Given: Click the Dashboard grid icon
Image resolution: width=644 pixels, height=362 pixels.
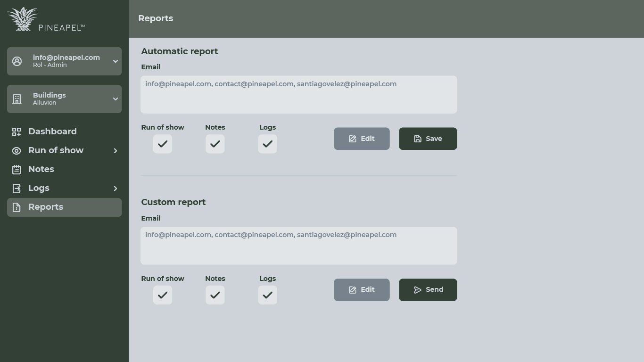Looking at the screenshot, I should click(x=17, y=132).
